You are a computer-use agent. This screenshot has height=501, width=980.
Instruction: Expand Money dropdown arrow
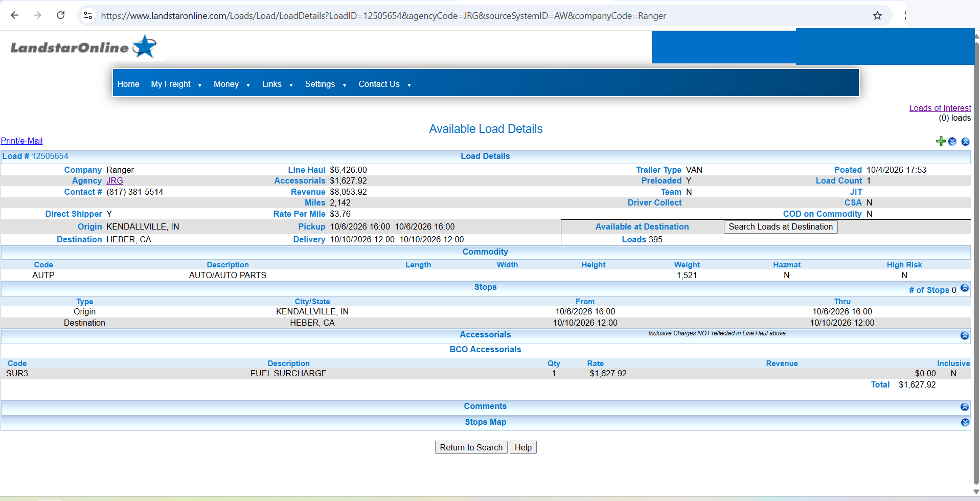248,85
